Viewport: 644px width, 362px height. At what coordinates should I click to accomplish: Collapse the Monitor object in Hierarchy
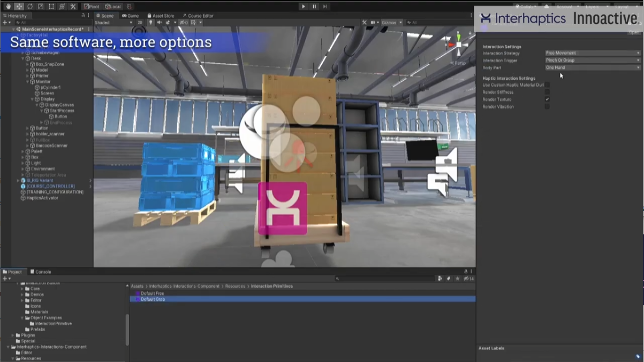point(27,82)
